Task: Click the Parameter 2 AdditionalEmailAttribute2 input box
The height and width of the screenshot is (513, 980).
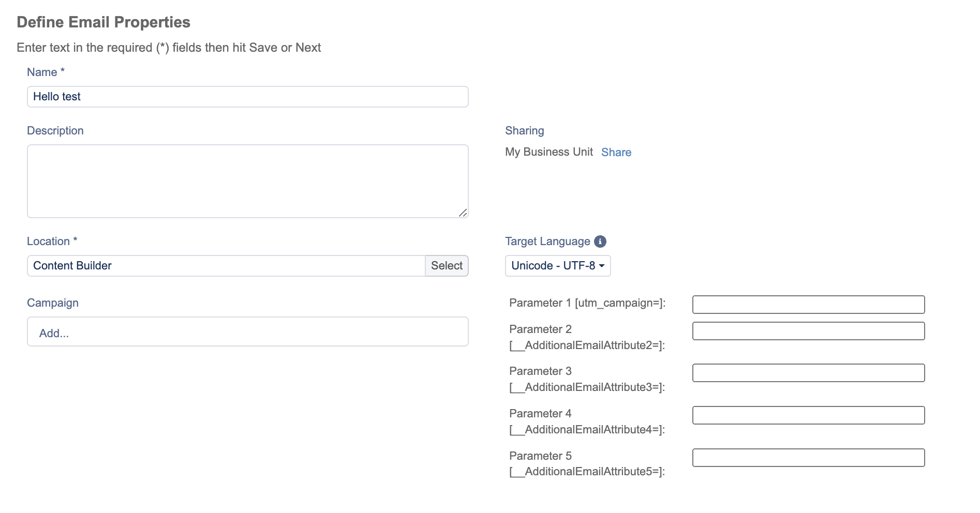Action: (x=808, y=331)
